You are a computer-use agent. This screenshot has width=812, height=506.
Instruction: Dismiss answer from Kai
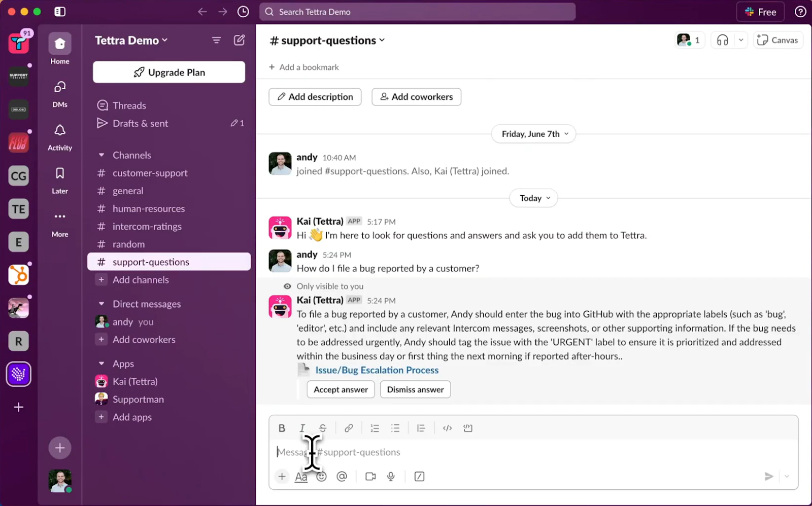[415, 389]
